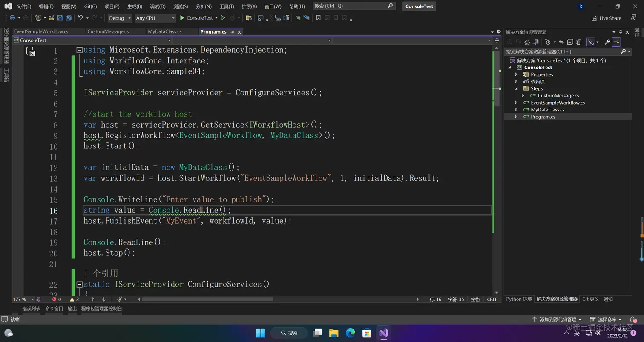This screenshot has width=644, height=342.
Task: Click the Microsoft Edge icon in taskbar
Action: pos(350,333)
